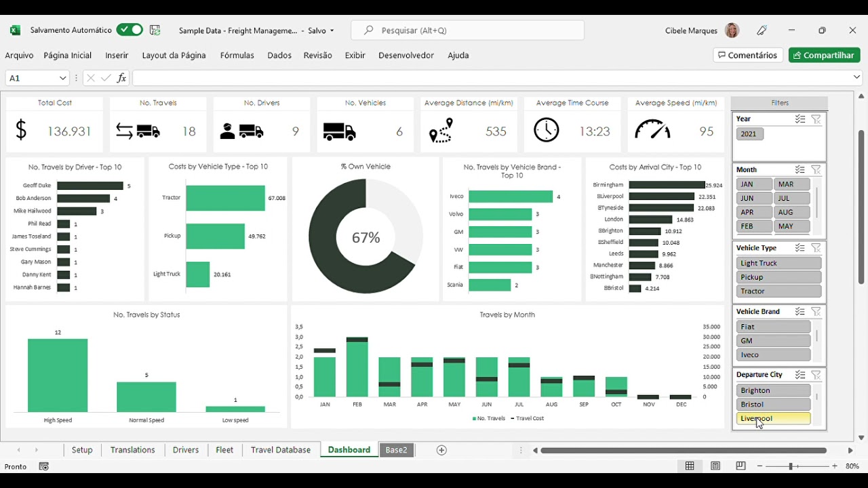
Task: Open the Página Inicial tab
Action: [x=68, y=56]
